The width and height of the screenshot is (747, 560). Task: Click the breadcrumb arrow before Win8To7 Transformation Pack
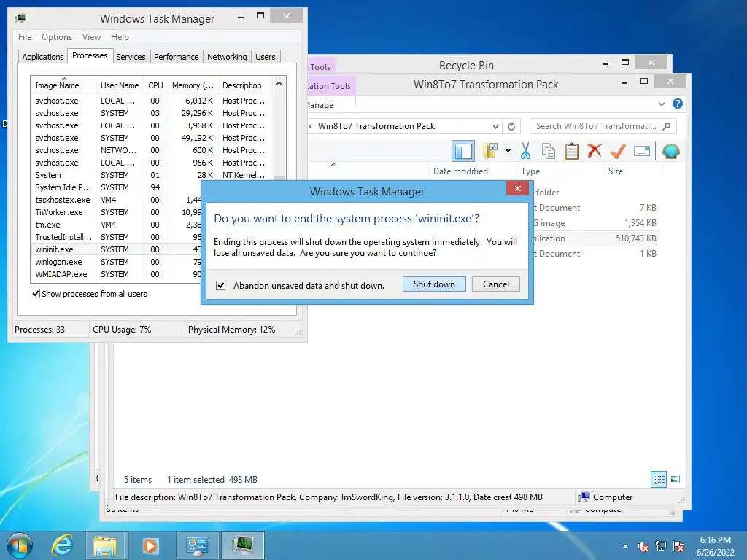point(310,126)
